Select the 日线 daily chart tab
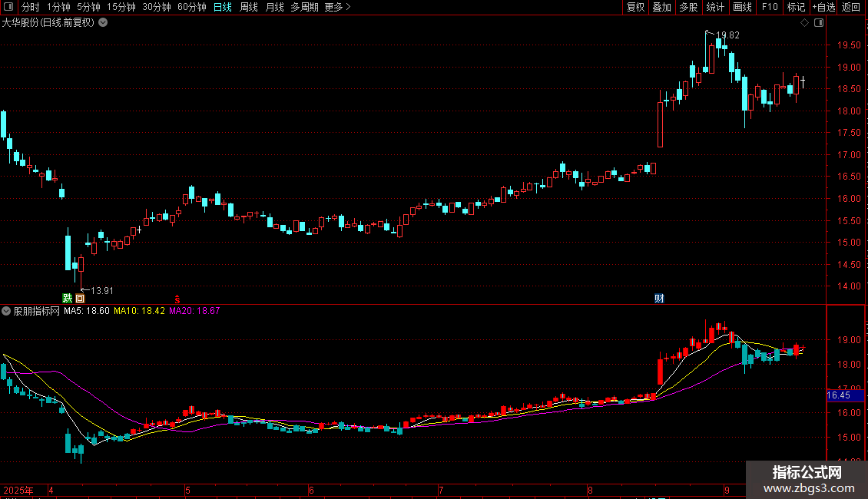 pos(223,7)
